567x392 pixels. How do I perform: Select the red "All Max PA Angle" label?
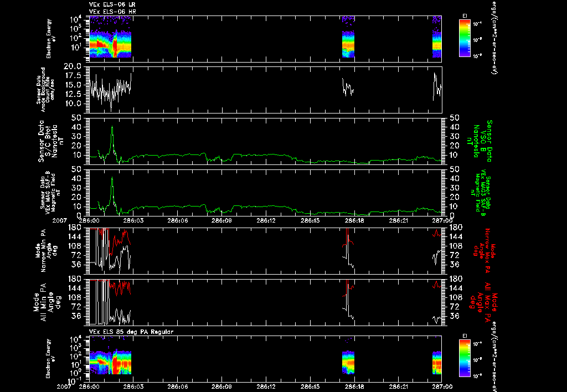click(484, 302)
